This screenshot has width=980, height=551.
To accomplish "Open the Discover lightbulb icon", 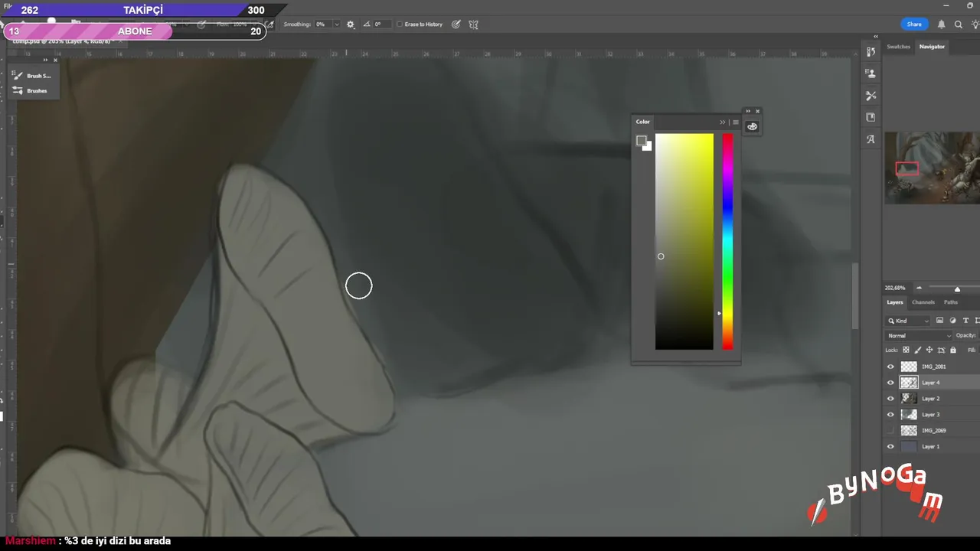I will [975, 24].
